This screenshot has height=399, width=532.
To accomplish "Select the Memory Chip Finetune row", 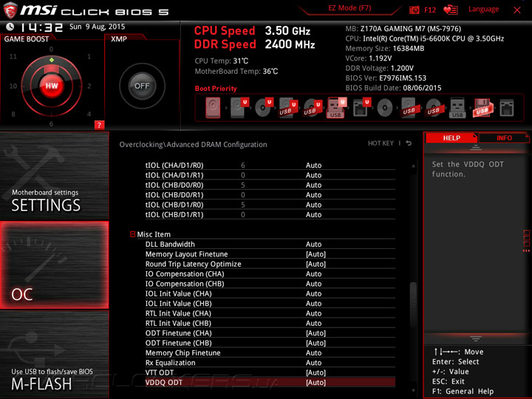I will pyautogui.click(x=270, y=353).
